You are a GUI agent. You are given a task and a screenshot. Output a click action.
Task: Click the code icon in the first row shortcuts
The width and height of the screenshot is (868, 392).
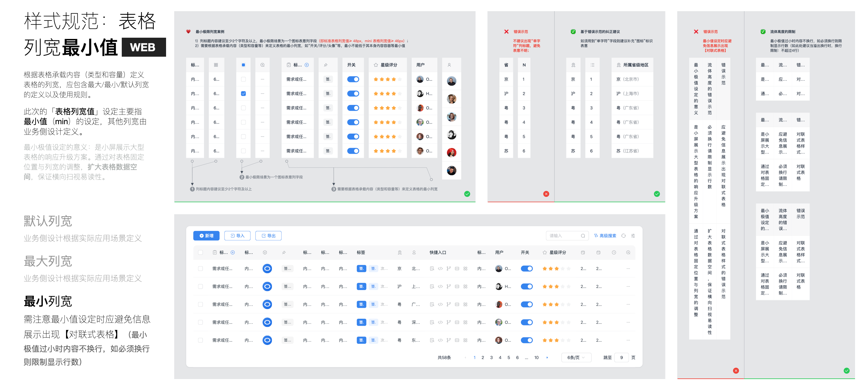click(x=440, y=269)
